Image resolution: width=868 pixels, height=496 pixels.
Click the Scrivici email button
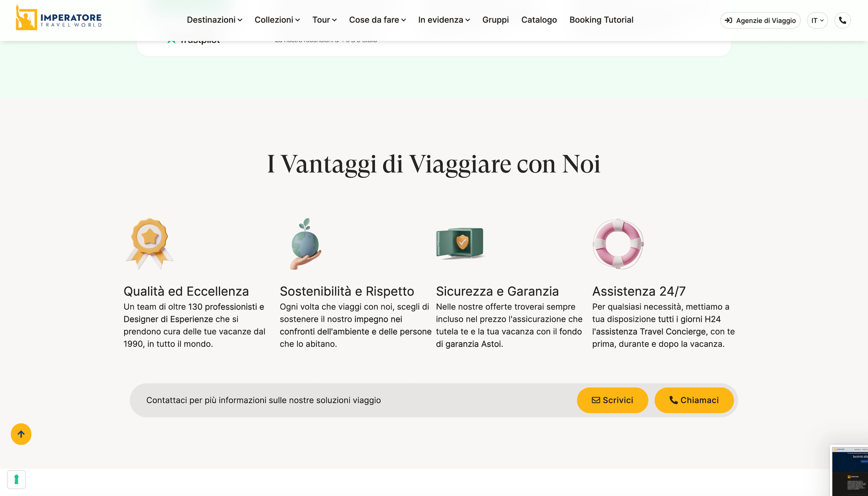(612, 400)
